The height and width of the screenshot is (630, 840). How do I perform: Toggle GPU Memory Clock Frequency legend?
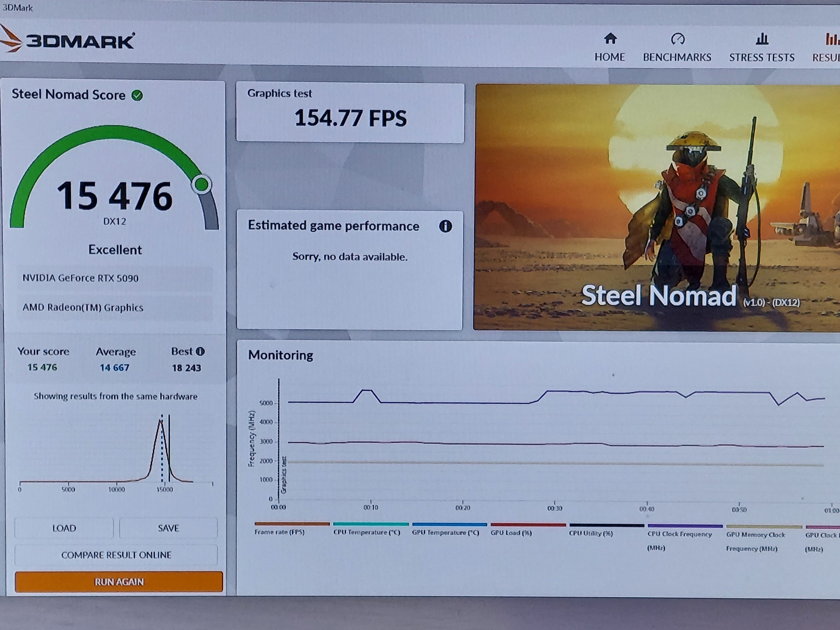[x=756, y=535]
